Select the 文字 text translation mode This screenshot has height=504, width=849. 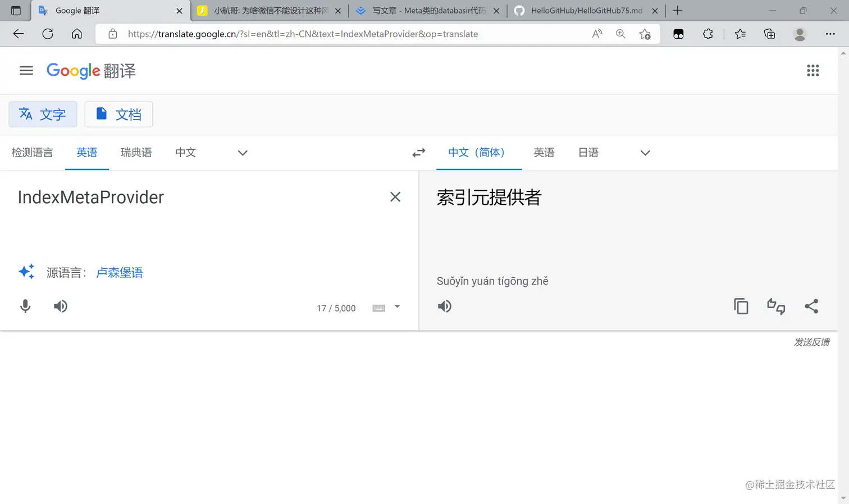pyautogui.click(x=43, y=114)
